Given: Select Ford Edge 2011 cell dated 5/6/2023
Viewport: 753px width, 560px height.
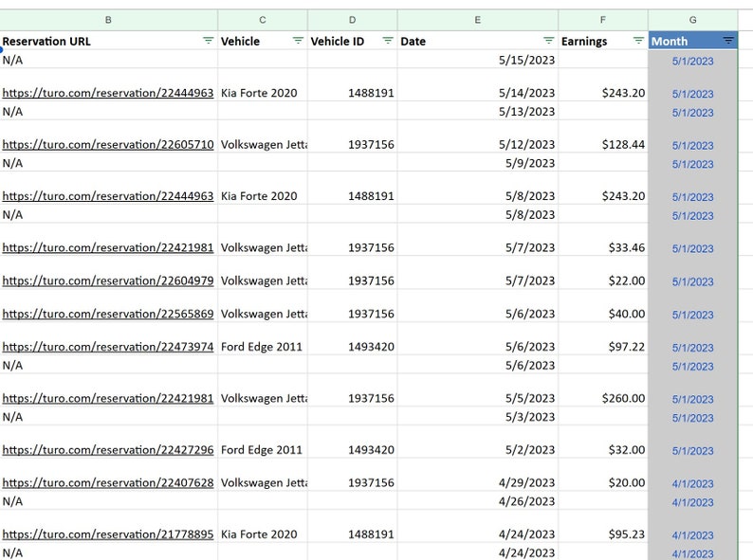Looking at the screenshot, I should click(x=263, y=339).
